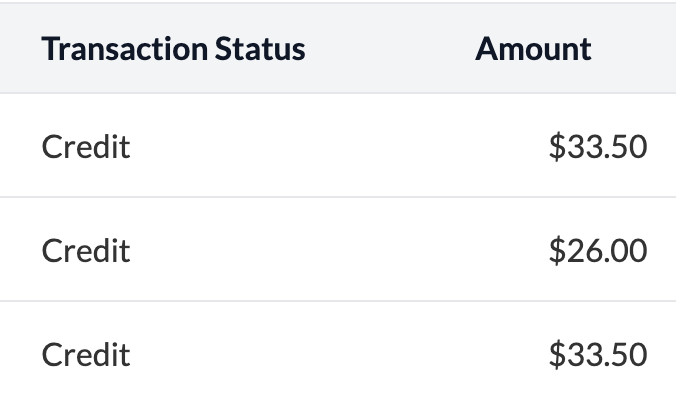Image resolution: width=676 pixels, height=404 pixels.
Task: Click the Credit label above the $26.00 row
Action: (x=86, y=147)
